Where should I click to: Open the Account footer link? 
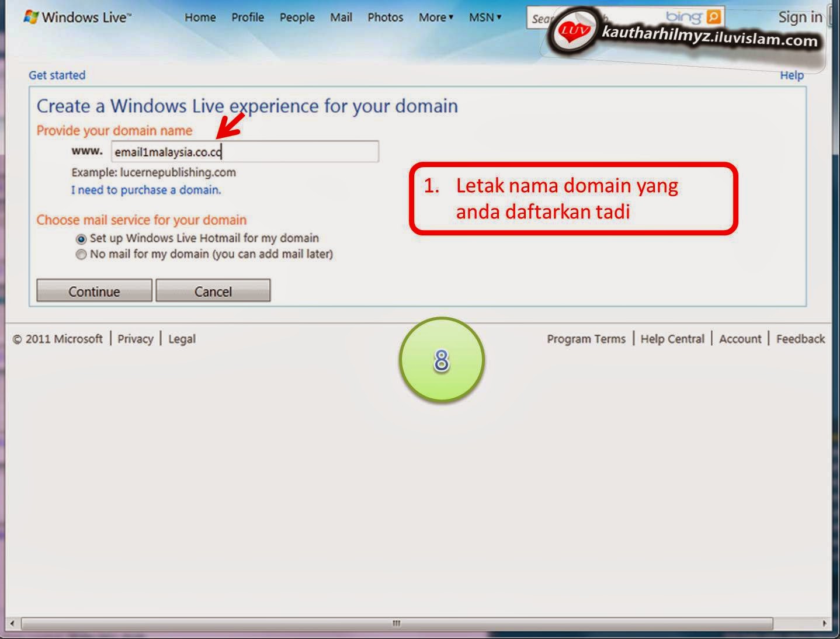pos(740,339)
